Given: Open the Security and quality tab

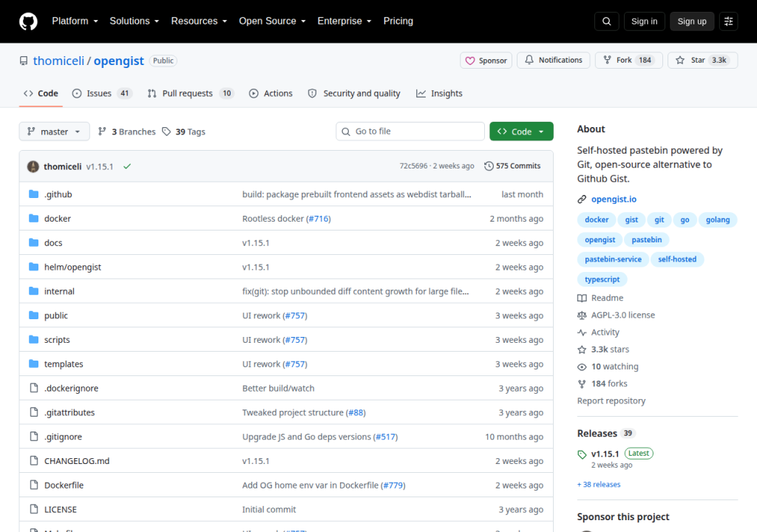Looking at the screenshot, I should tap(354, 93).
